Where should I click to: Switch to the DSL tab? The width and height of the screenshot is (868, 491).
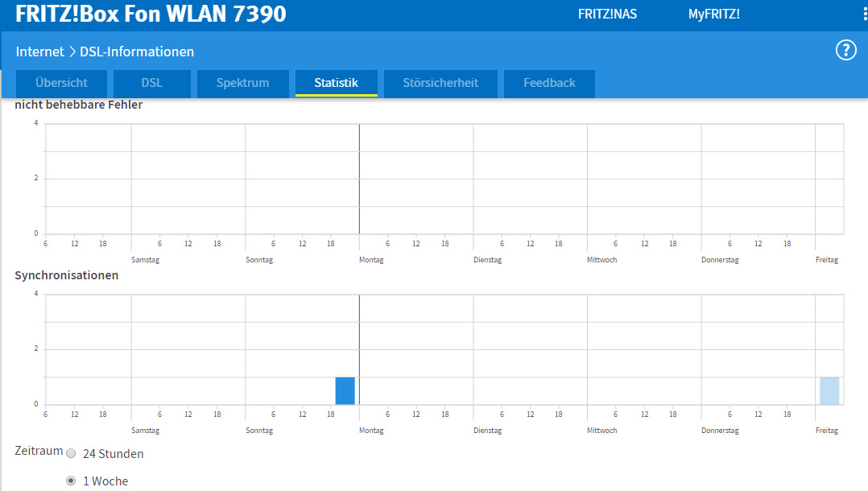(151, 83)
